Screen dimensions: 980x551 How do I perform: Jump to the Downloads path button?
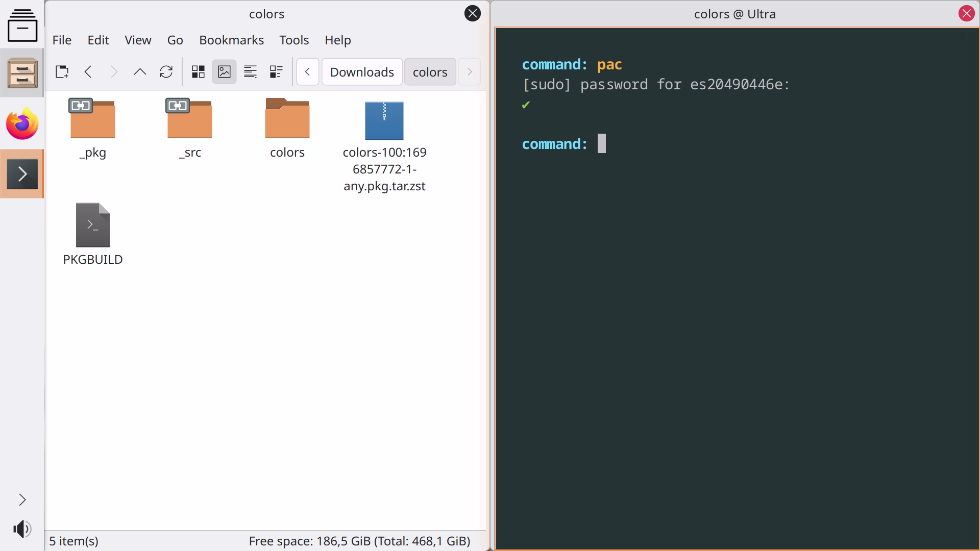pos(362,72)
